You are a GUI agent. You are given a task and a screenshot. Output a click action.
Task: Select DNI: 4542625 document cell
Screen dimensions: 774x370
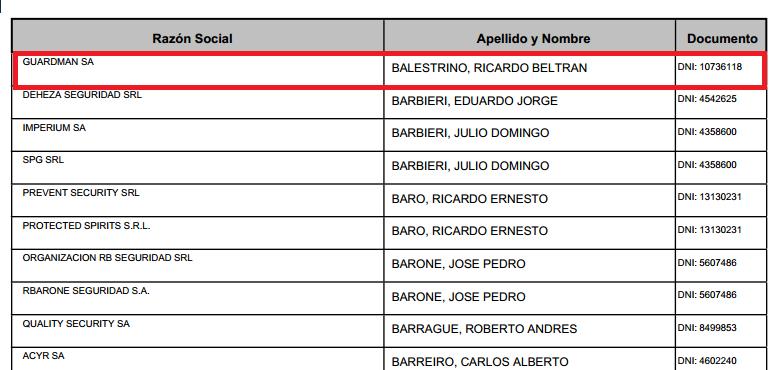click(707, 99)
